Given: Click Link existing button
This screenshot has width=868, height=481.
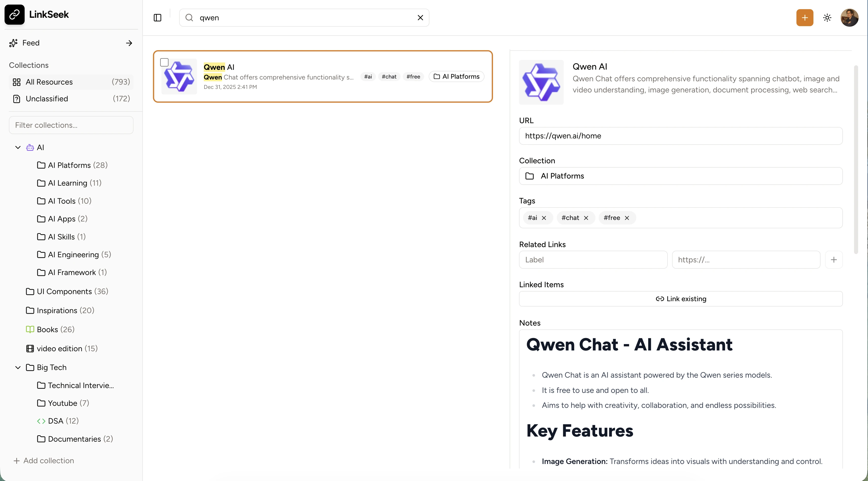Looking at the screenshot, I should 681,299.
